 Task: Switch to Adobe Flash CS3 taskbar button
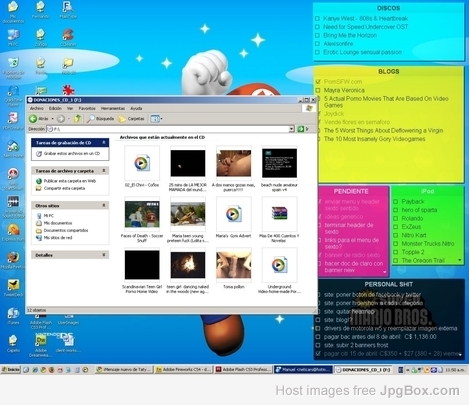[243, 369]
